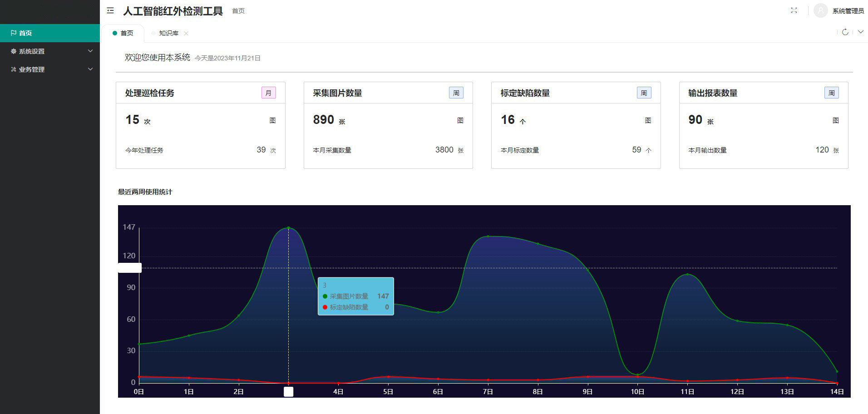The width and height of the screenshot is (868, 414).
Task: Click the 3800 monthly collection value
Action: pyautogui.click(x=444, y=150)
